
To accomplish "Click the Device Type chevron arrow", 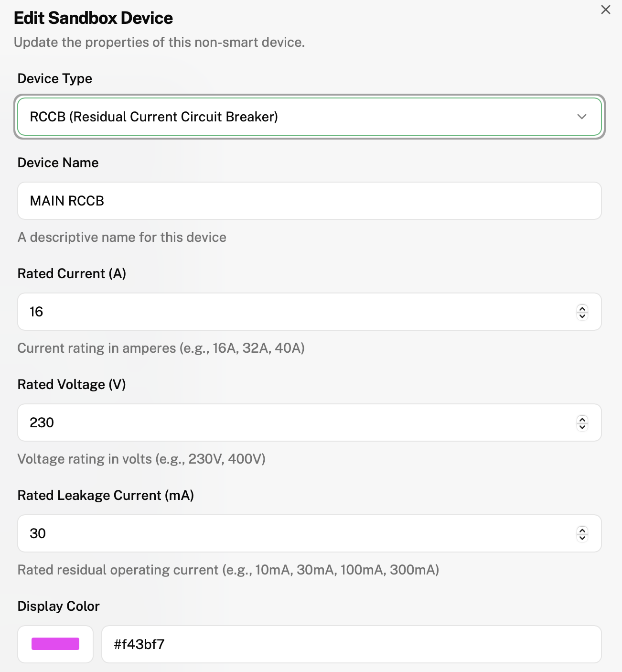I will pos(581,117).
